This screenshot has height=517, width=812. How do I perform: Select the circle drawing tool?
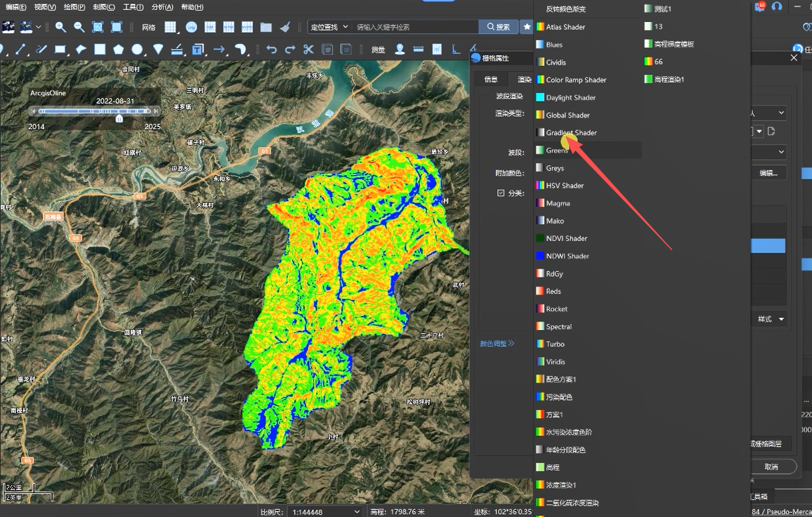[x=137, y=49]
